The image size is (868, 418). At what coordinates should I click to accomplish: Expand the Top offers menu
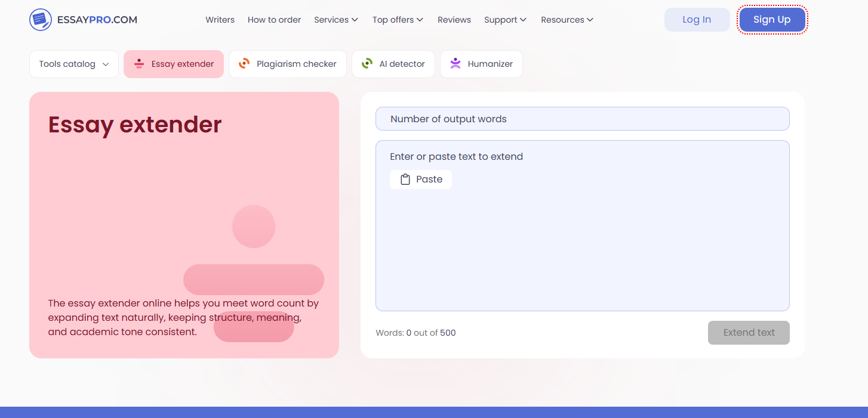point(398,20)
